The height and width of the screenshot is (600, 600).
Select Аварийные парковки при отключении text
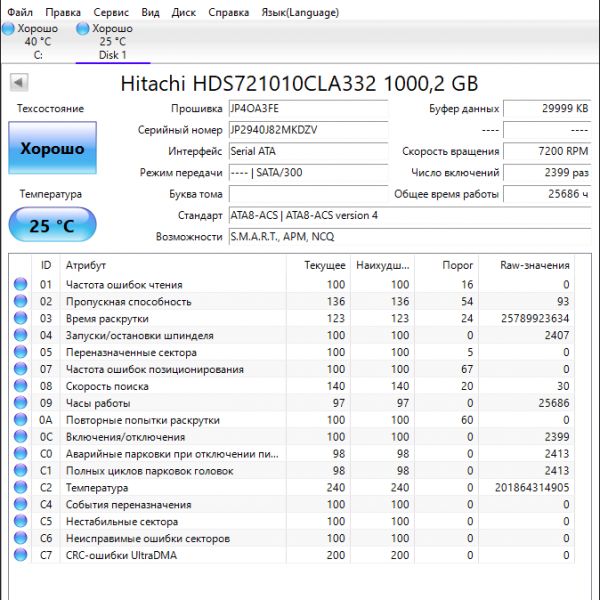pyautogui.click(x=172, y=454)
